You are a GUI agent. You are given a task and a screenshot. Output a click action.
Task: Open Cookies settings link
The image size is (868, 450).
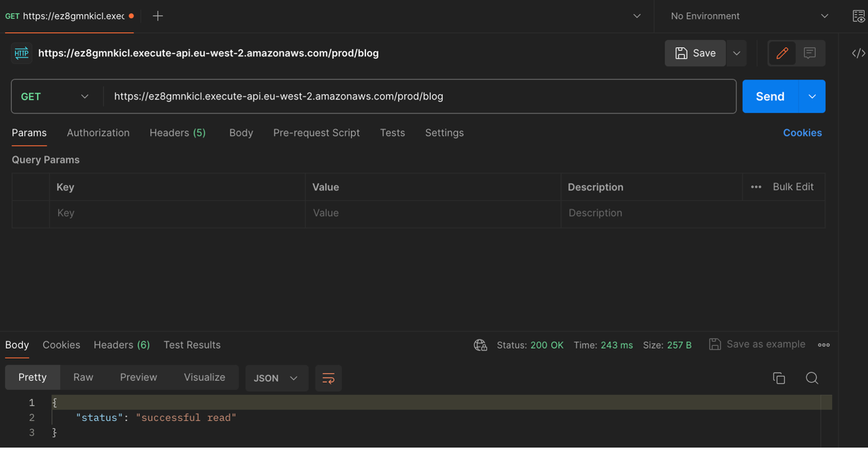pos(802,132)
